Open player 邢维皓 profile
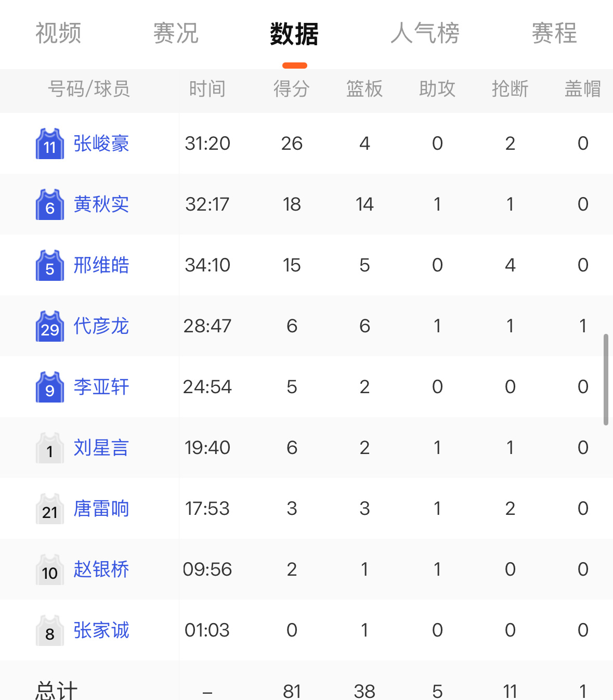The height and width of the screenshot is (700, 613). (101, 265)
